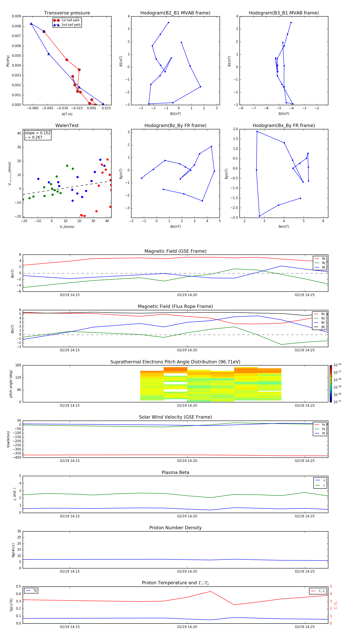Image resolution: width=351 pixels, height=644 pixels.
Task: Click the 'B3(nT)' x-axis label
Action: point(284,114)
